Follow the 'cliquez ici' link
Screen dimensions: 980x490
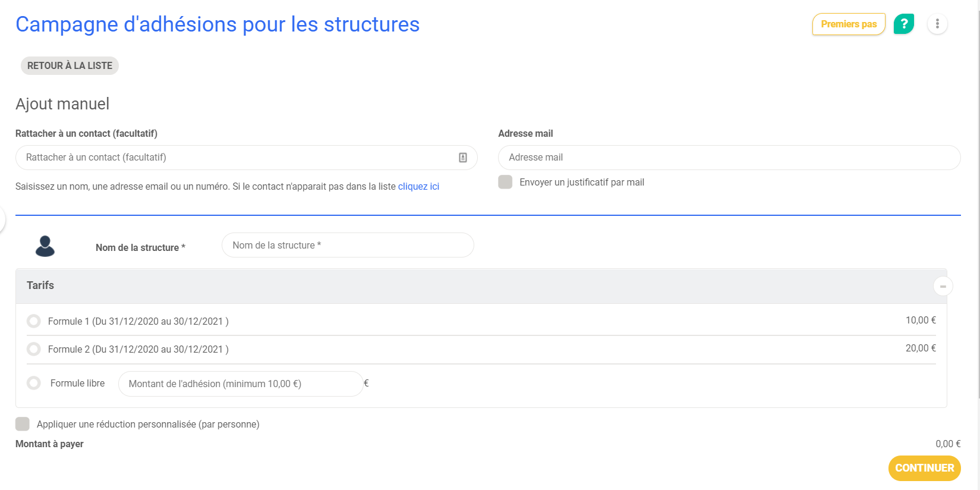tap(418, 186)
